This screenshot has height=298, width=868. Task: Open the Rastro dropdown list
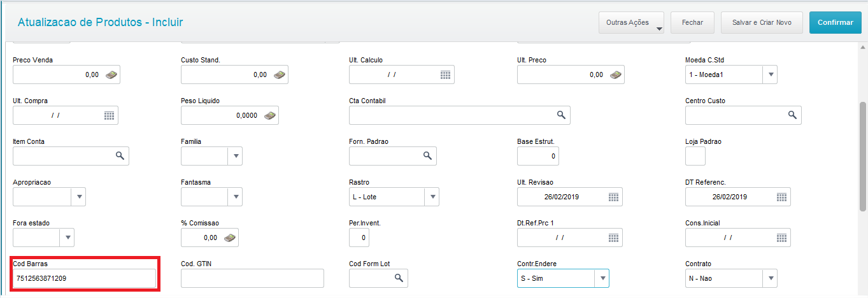[x=432, y=197]
